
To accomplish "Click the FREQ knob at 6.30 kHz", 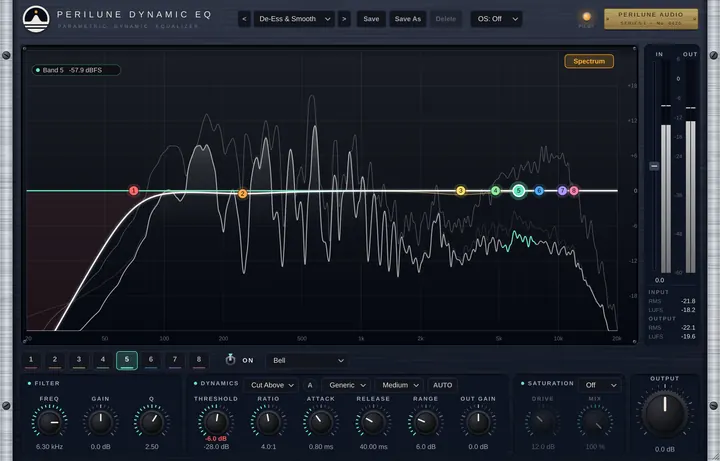I will pyautogui.click(x=49, y=422).
